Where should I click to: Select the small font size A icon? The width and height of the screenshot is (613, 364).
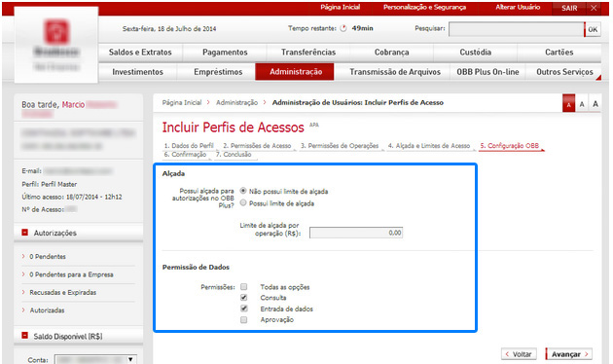569,104
